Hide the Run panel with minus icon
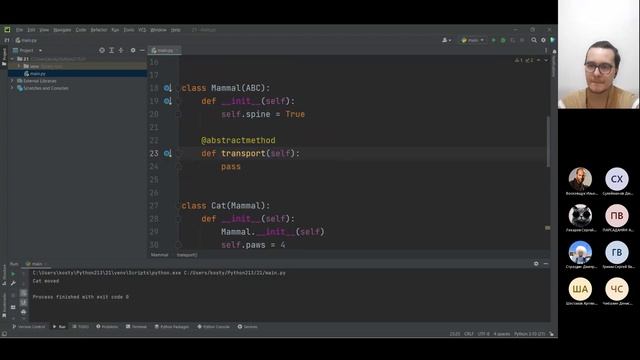This screenshot has height=360, width=640. tap(546, 264)
